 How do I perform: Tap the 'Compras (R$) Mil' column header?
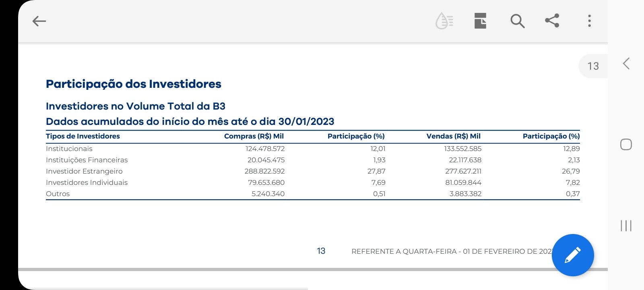[254, 136]
